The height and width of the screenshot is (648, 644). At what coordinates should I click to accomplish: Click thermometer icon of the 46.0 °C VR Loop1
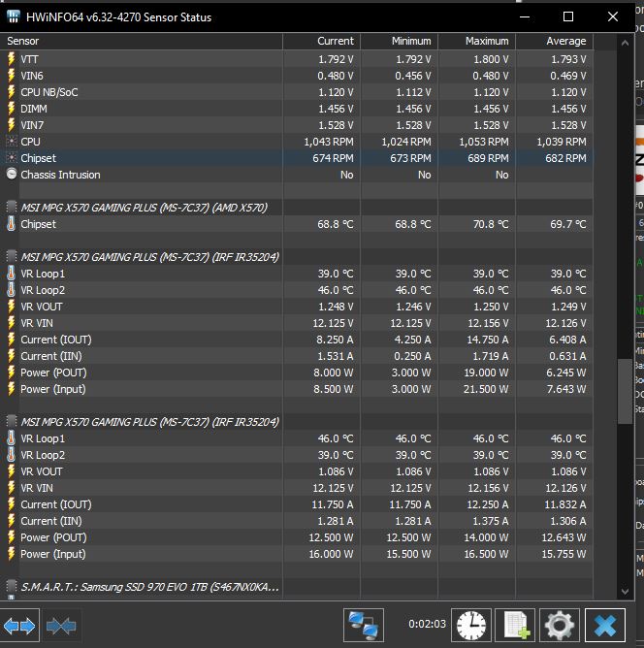pos(12,438)
